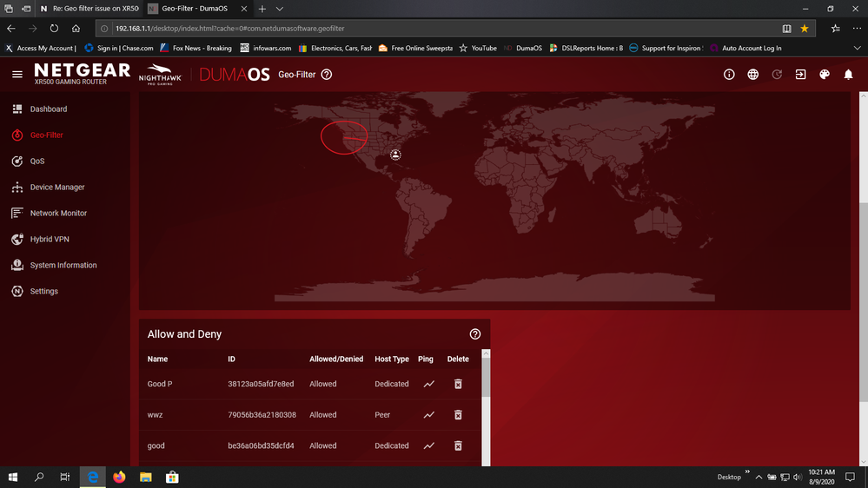Screen dimensions: 868x488
Task: Delete the Good P entry
Action: tap(458, 384)
